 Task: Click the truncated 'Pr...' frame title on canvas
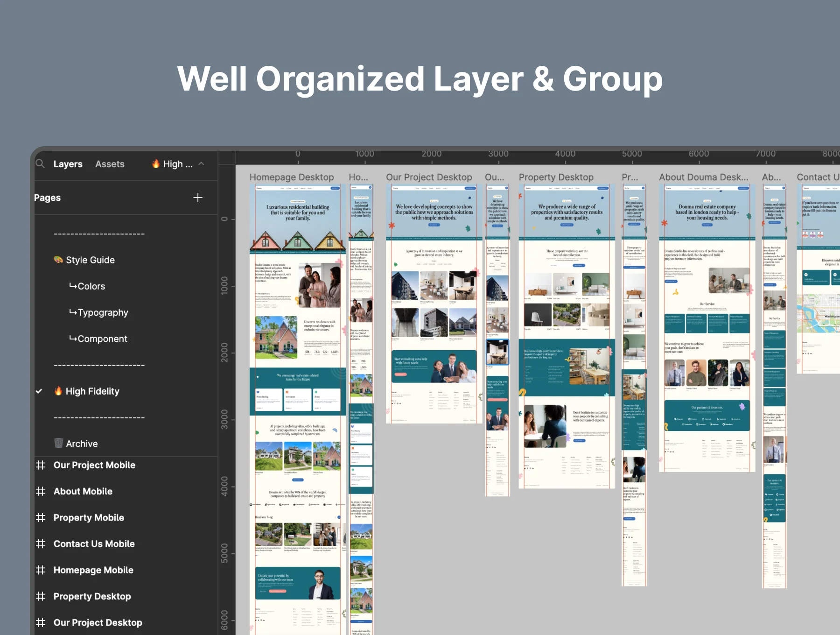tap(630, 177)
